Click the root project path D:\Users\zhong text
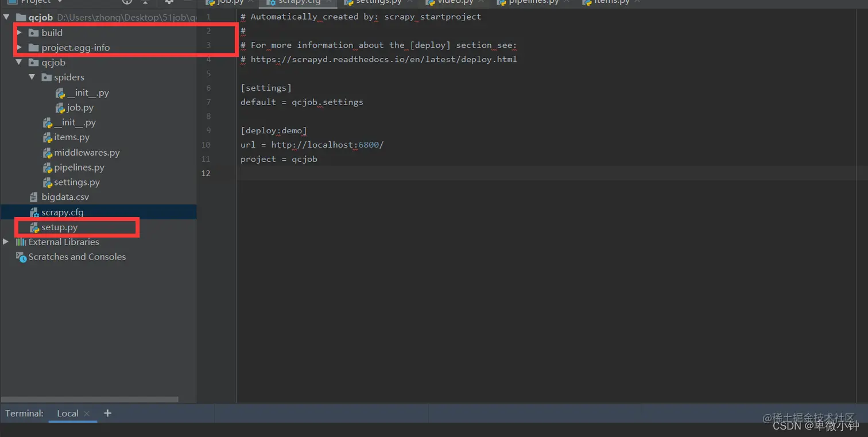Image resolution: width=868 pixels, height=437 pixels. (126, 18)
